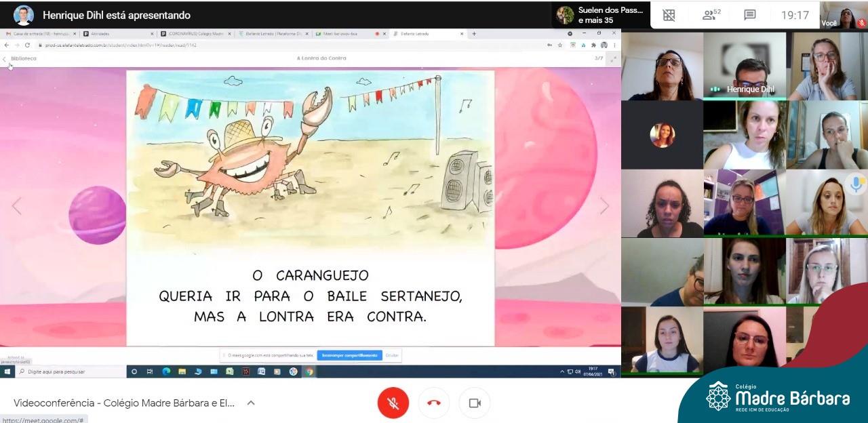Viewport: 868px width, 423px height.
Task: Unmute the microphone in Meet
Action: click(x=393, y=403)
